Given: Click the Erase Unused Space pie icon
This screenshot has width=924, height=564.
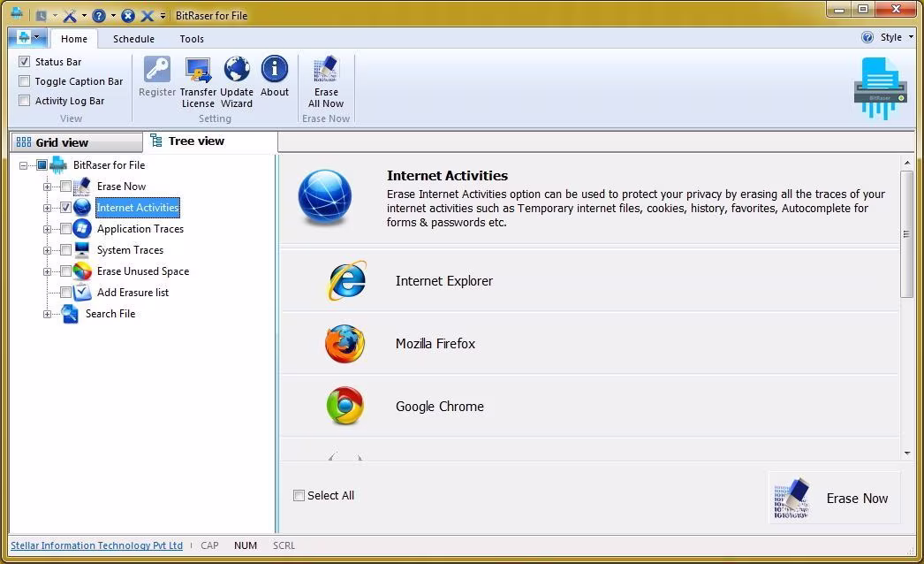Looking at the screenshot, I should (82, 271).
